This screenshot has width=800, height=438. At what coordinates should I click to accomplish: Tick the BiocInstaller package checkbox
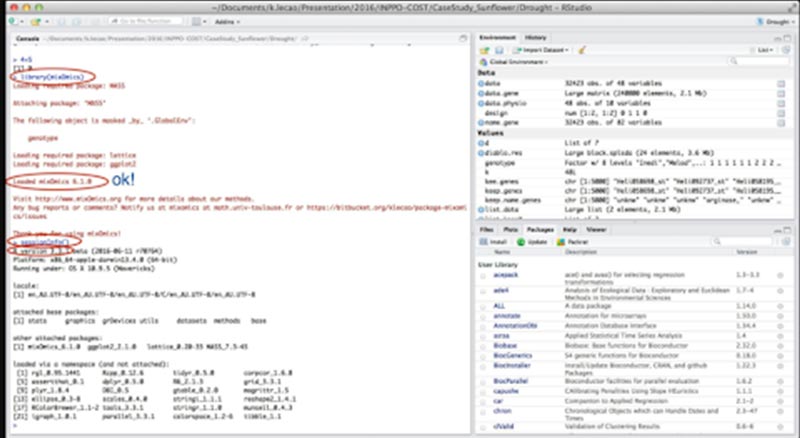[483, 366]
